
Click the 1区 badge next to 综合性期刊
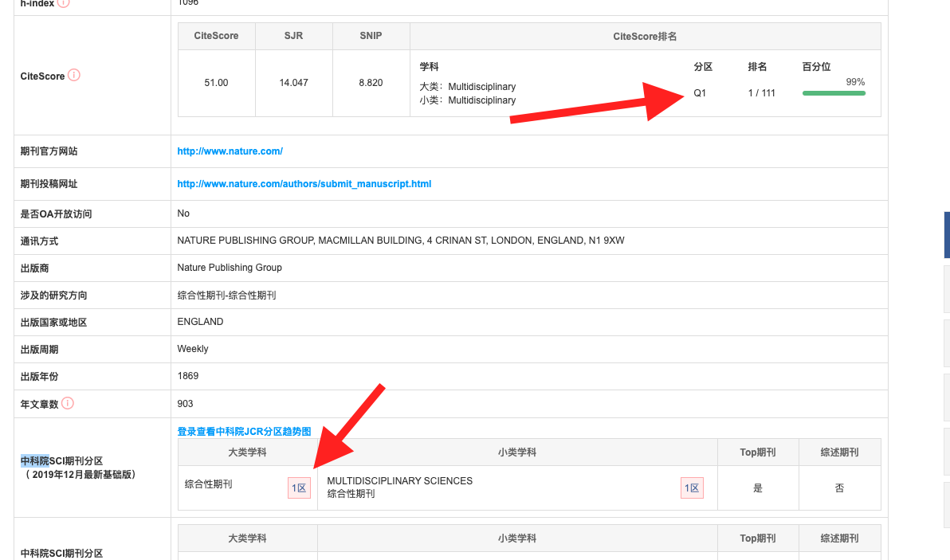point(300,488)
